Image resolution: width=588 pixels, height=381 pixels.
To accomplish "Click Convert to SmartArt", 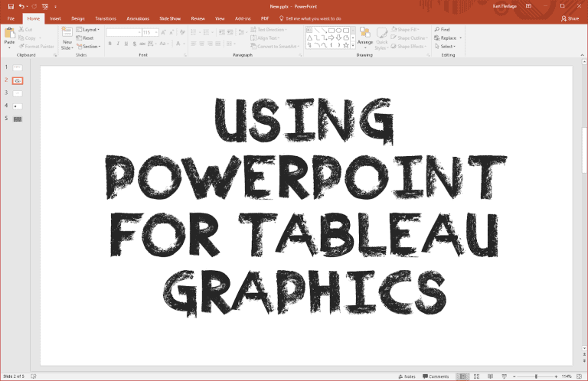I will click(x=275, y=47).
